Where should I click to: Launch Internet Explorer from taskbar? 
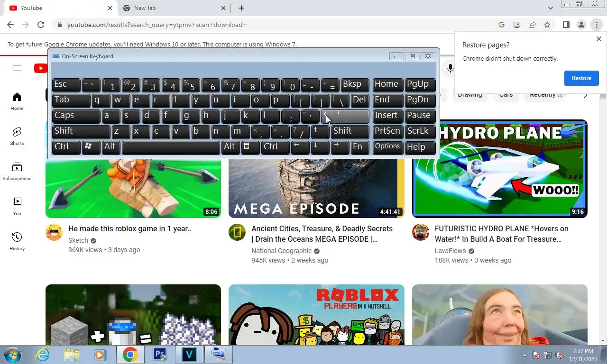click(43, 355)
